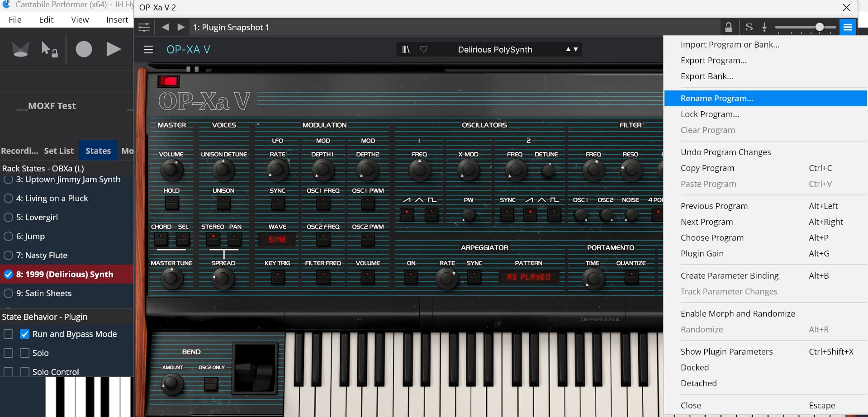Choose Enable Morph and Randomize

coord(765,313)
